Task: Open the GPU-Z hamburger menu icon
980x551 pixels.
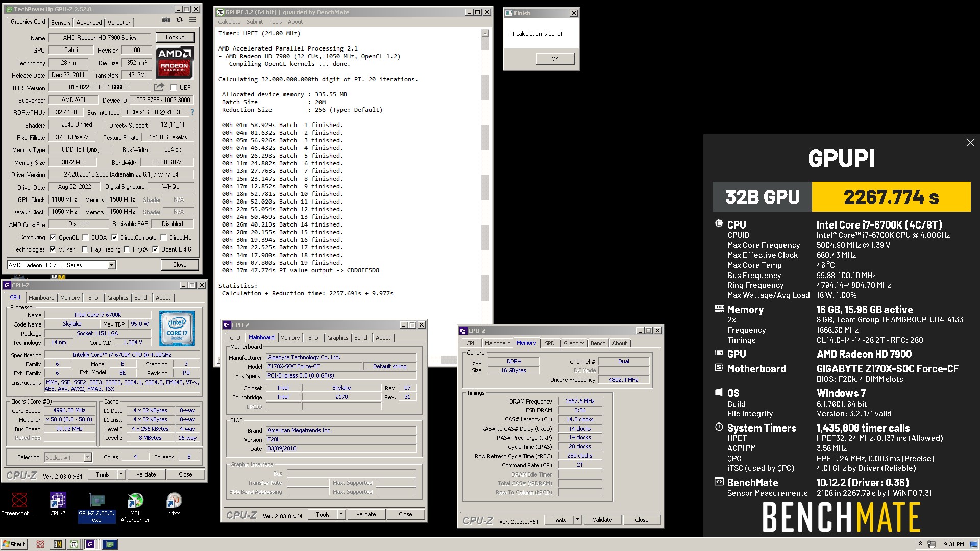Action: (192, 20)
